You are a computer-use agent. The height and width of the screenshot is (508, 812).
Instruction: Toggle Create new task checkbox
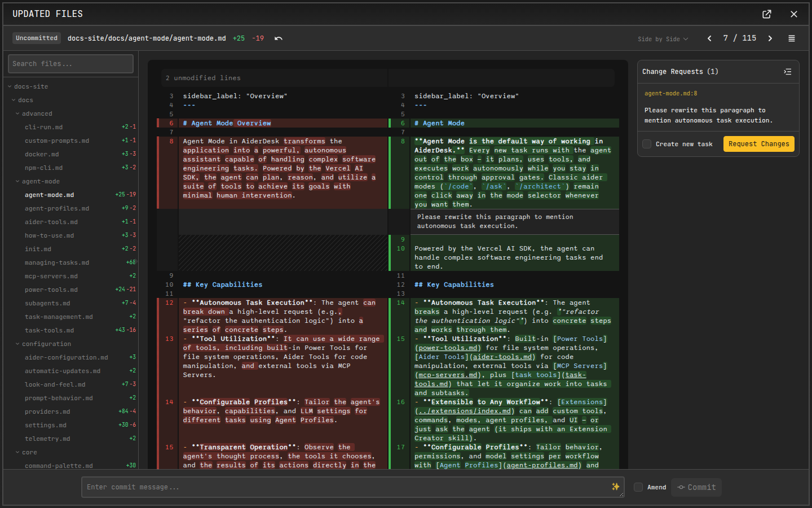pos(647,144)
